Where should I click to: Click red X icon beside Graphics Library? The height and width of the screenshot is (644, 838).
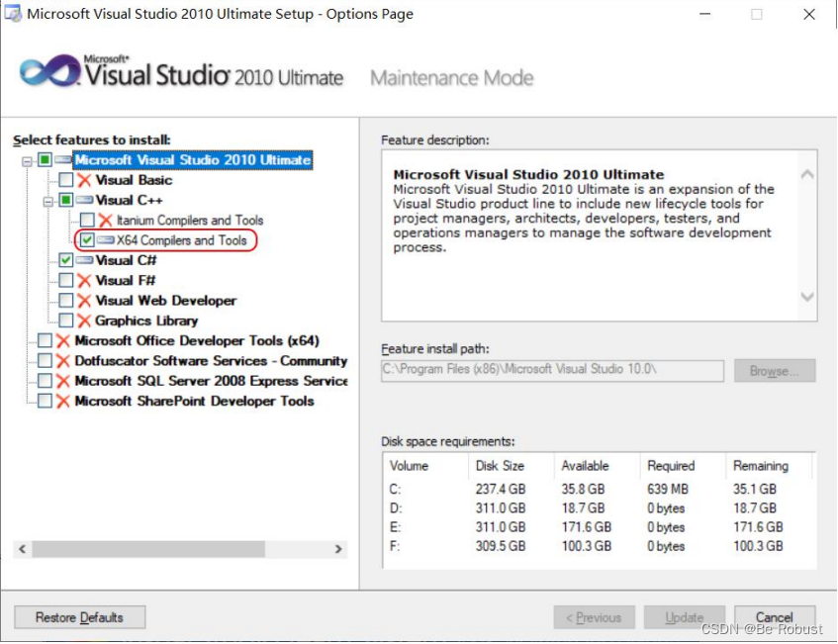click(x=84, y=321)
